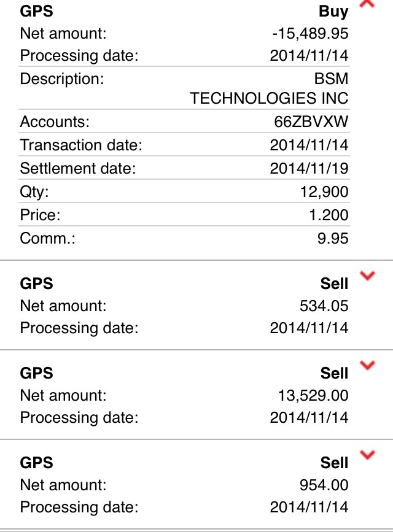This screenshot has width=393, height=532.
Task: Collapse the expanded Buy transaction chevron
Action: click(x=367, y=4)
